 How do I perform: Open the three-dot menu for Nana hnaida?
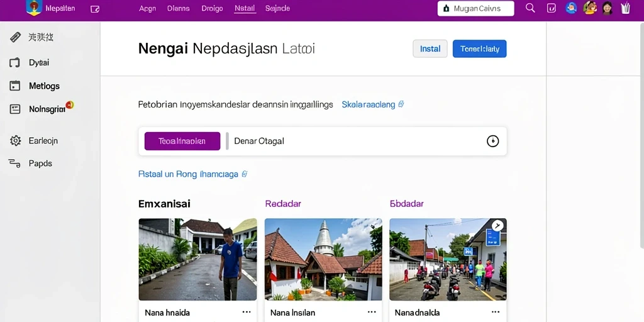point(247,312)
